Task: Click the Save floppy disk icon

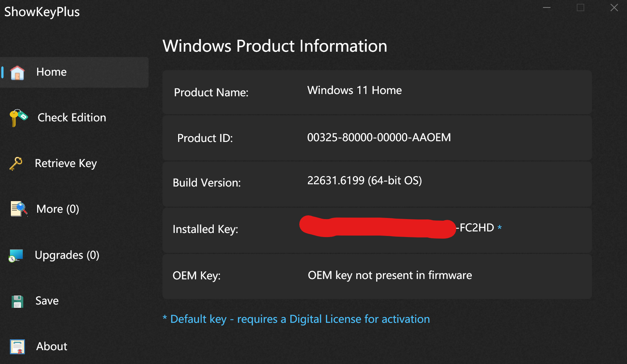Action: 17,301
